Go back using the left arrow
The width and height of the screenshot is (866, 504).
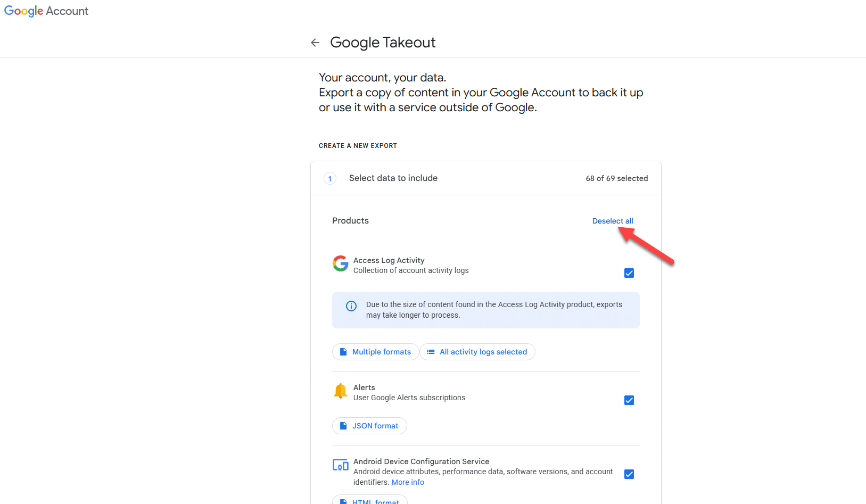[x=315, y=43]
